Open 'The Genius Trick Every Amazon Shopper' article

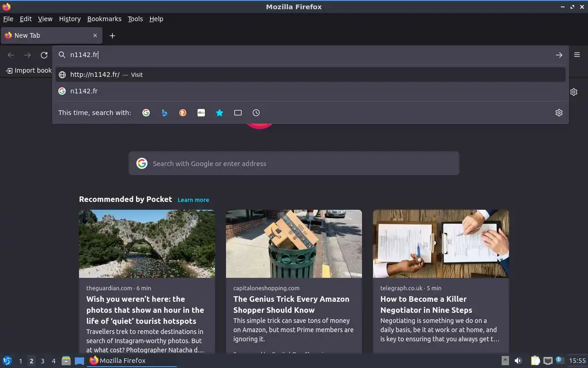tap(291, 305)
